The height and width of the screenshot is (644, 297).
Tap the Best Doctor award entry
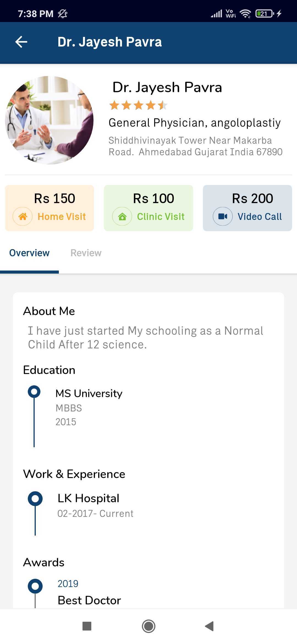tap(89, 600)
